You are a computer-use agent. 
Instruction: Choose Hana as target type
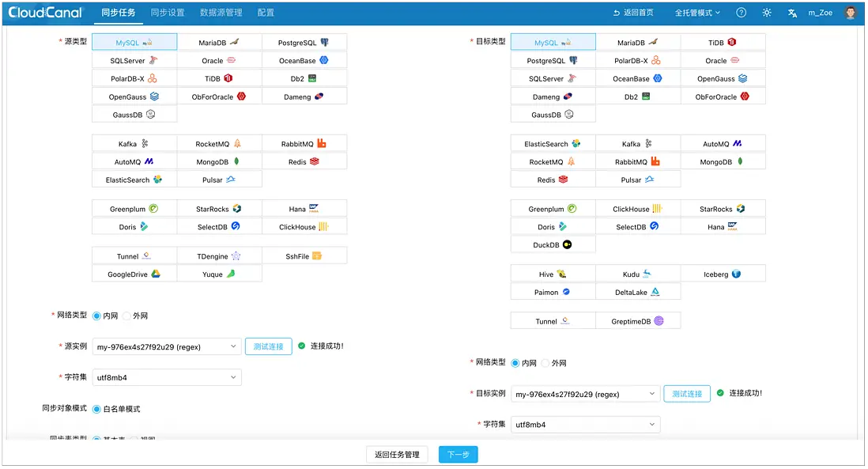[723, 226]
